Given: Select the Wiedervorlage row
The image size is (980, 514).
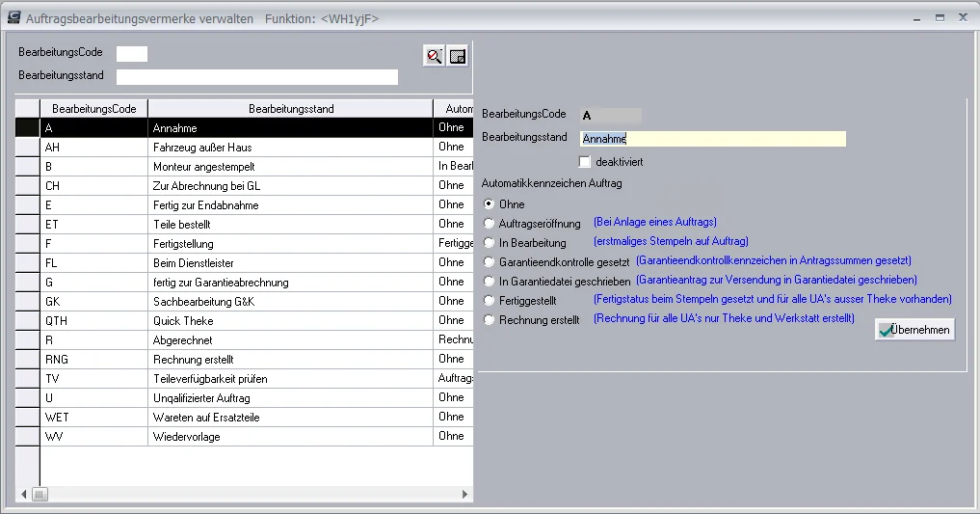Looking at the screenshot, I should click(245, 437).
